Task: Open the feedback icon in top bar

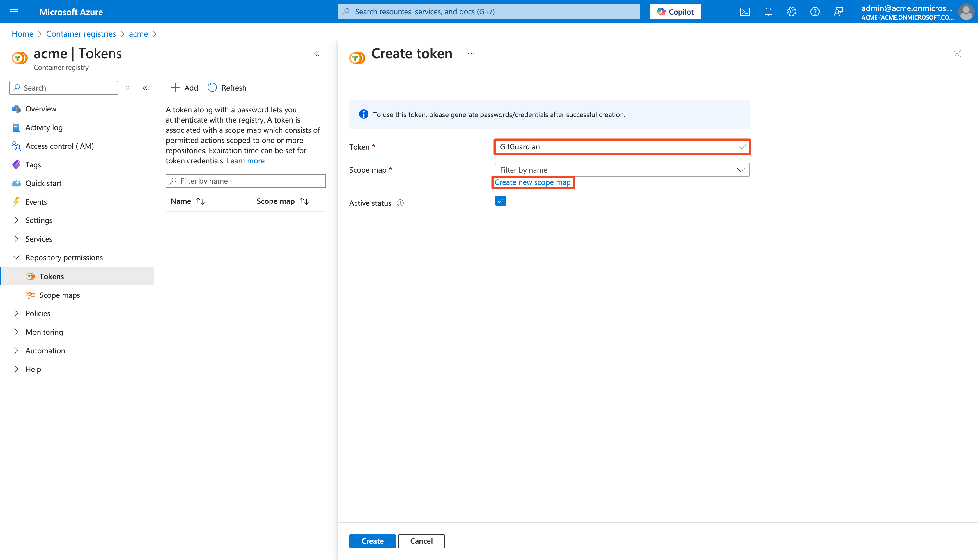Action: (x=838, y=12)
